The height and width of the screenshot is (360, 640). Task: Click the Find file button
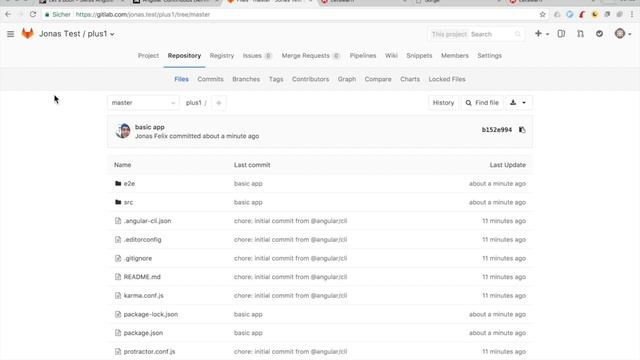coord(482,103)
